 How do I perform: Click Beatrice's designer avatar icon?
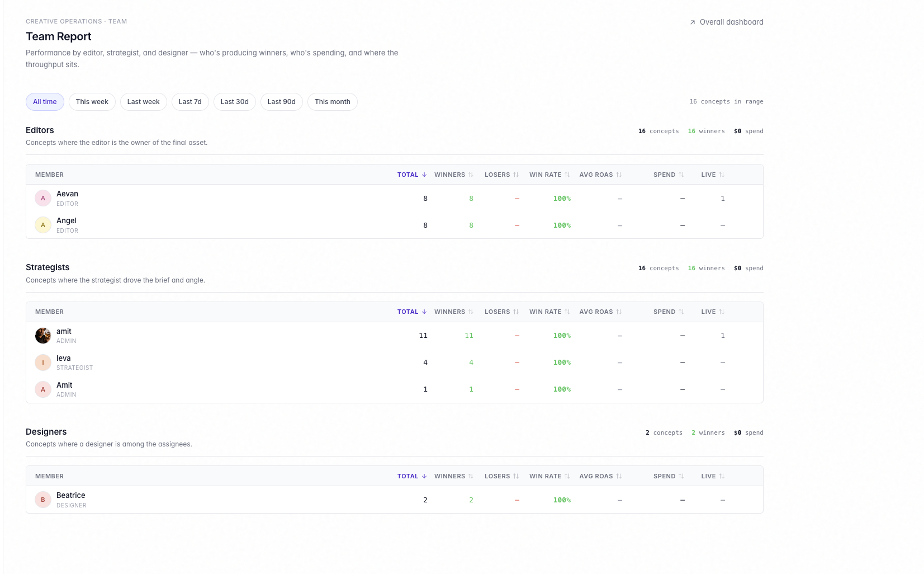(x=42, y=499)
